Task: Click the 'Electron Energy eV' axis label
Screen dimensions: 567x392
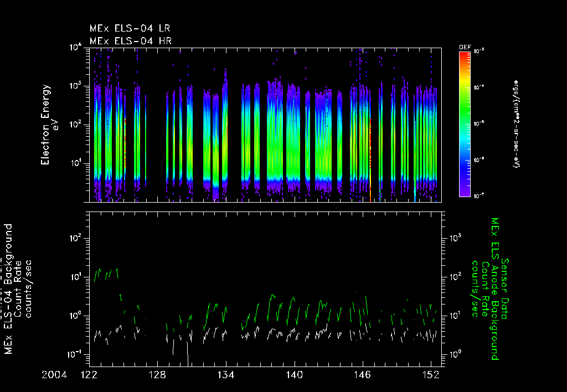Action: click(x=49, y=125)
